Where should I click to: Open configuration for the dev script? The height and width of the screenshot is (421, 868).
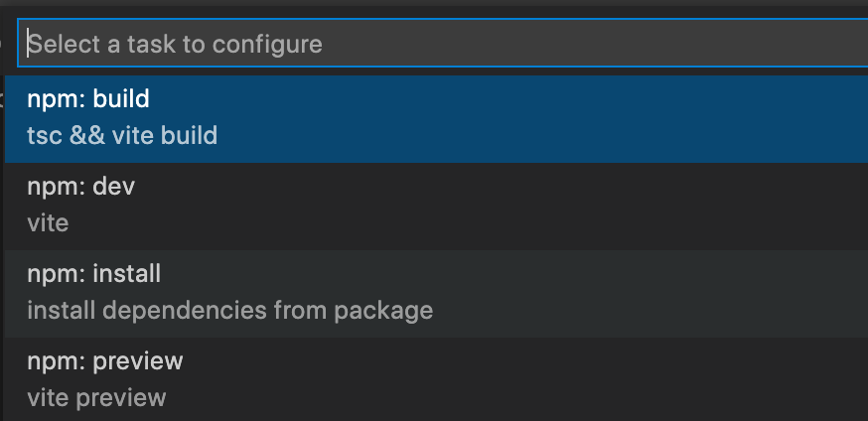click(x=436, y=206)
